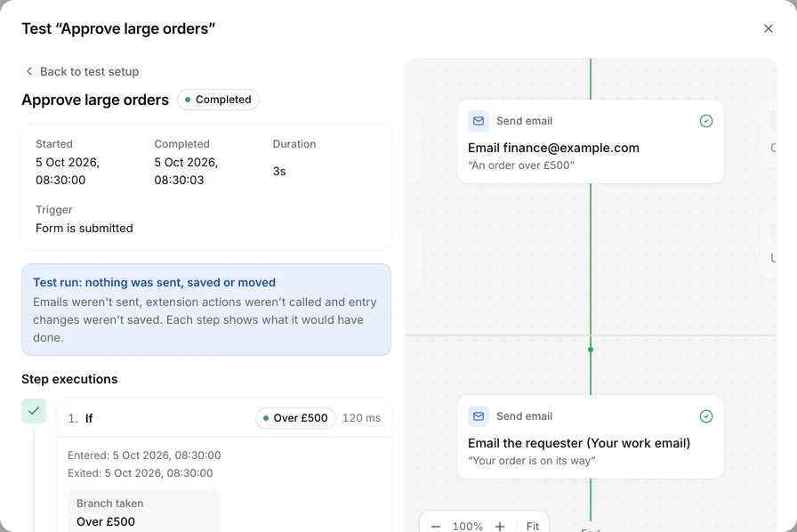Click the 120 ms duration value
This screenshot has width=797, height=532.
(x=361, y=418)
